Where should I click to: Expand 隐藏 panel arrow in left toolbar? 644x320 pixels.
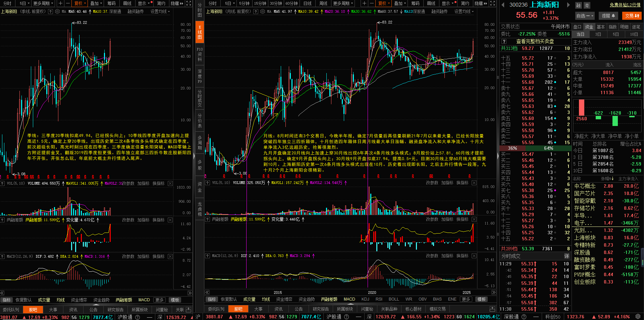click(x=177, y=3)
